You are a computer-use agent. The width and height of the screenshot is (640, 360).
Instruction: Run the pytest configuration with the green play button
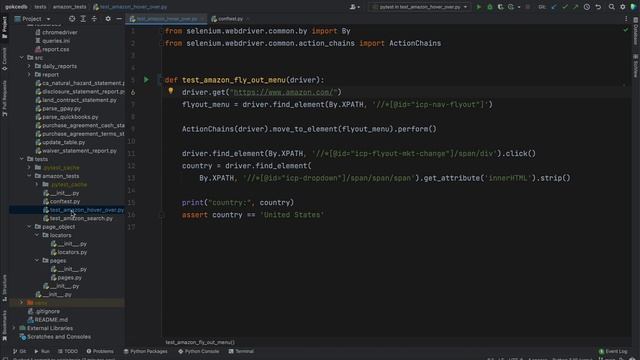tap(479, 7)
